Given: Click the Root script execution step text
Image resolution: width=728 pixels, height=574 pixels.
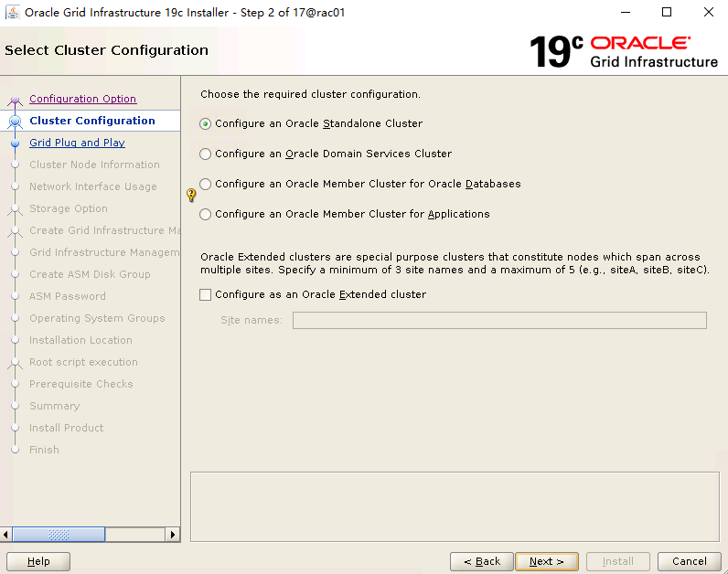Looking at the screenshot, I should point(83,362).
